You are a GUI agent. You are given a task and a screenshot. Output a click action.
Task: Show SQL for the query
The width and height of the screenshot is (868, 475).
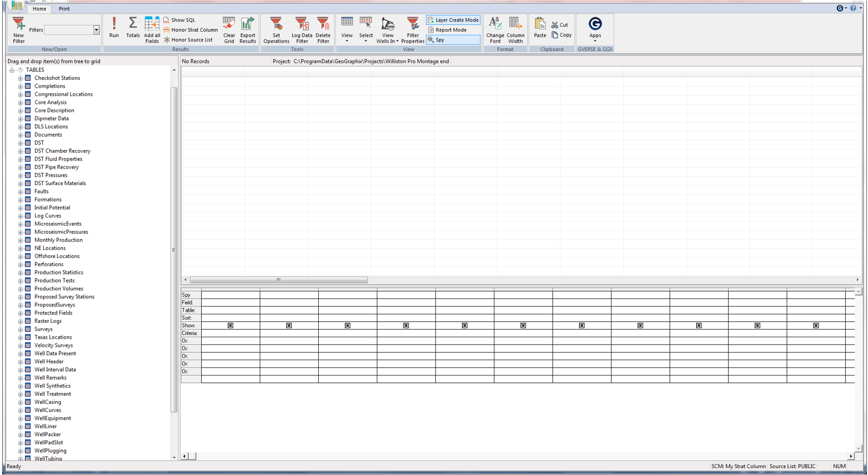coord(179,20)
